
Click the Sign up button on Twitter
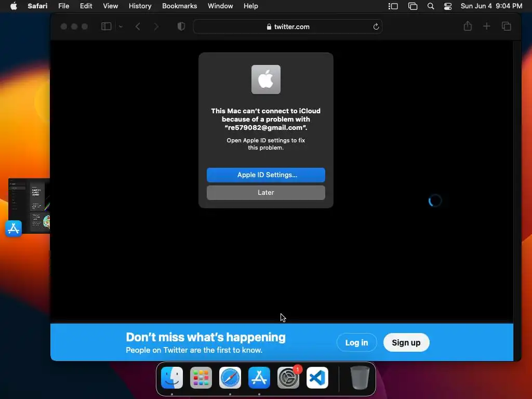(x=406, y=342)
